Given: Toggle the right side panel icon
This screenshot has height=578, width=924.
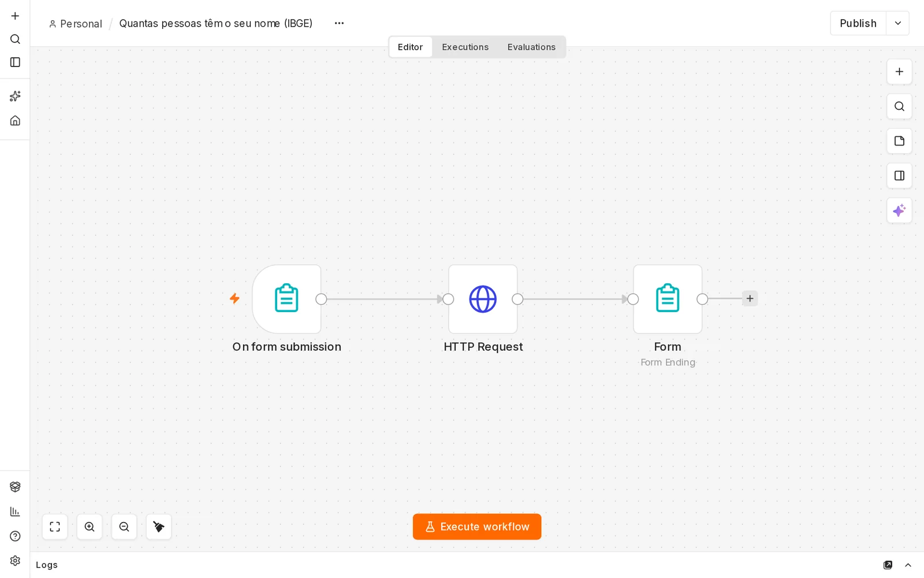Looking at the screenshot, I should point(899,176).
